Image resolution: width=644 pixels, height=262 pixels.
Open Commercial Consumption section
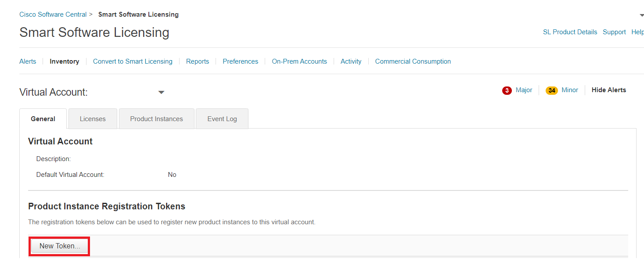pos(413,61)
